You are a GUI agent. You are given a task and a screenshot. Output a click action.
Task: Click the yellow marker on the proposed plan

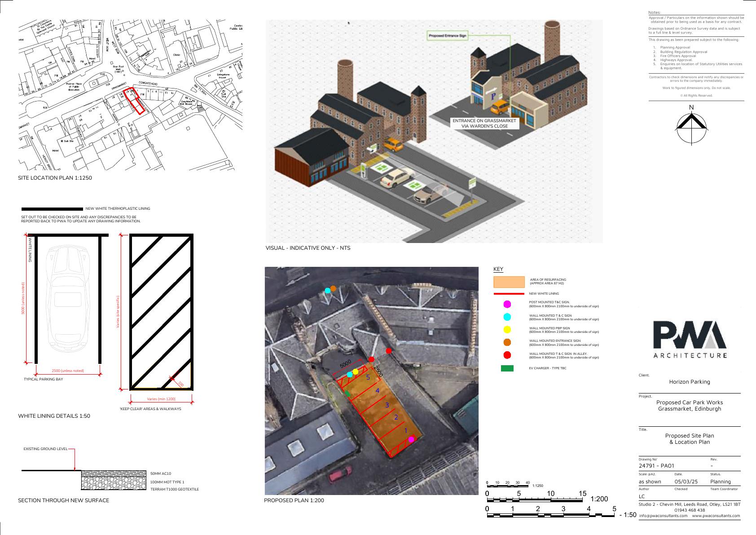point(356,371)
